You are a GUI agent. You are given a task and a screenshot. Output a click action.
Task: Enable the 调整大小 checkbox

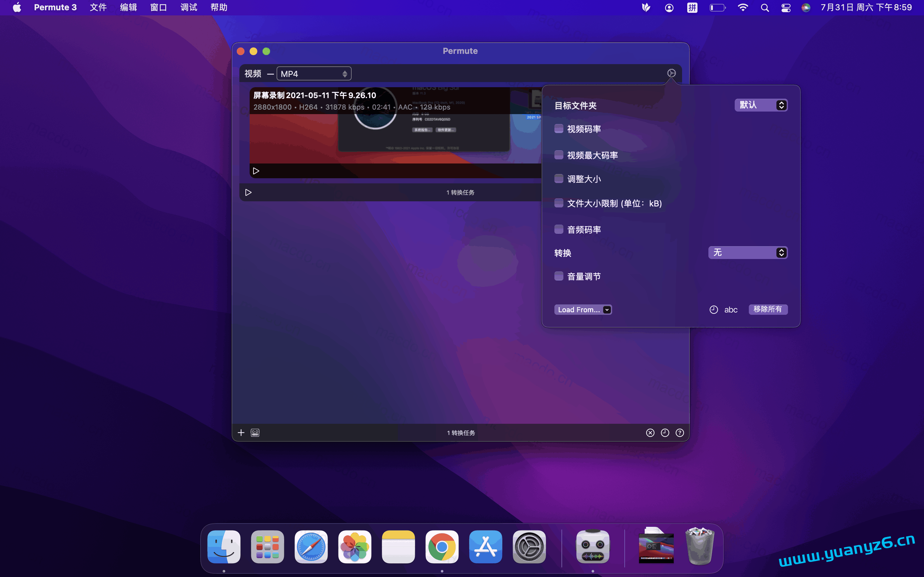pos(559,178)
